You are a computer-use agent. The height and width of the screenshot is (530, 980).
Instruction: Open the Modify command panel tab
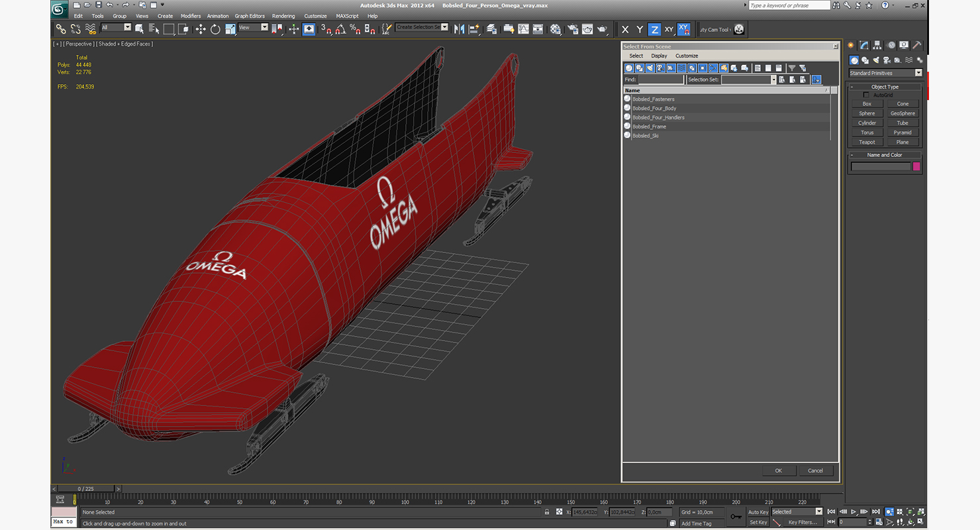pos(864,45)
